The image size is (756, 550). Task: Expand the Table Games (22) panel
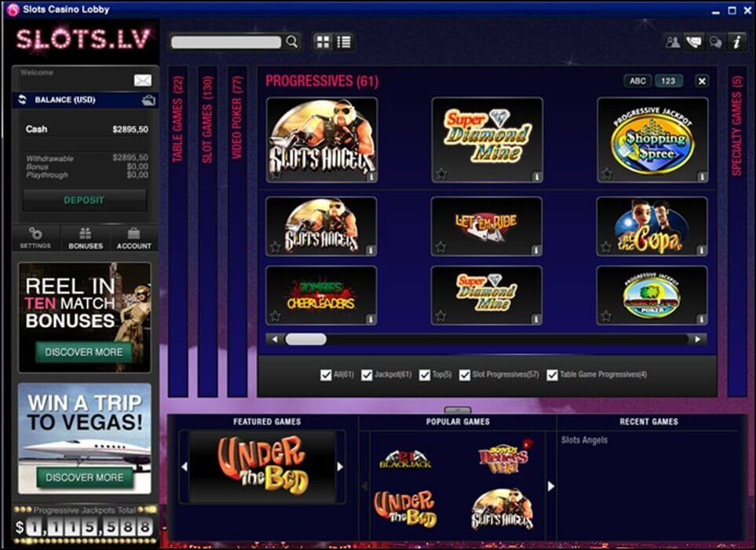(178, 119)
